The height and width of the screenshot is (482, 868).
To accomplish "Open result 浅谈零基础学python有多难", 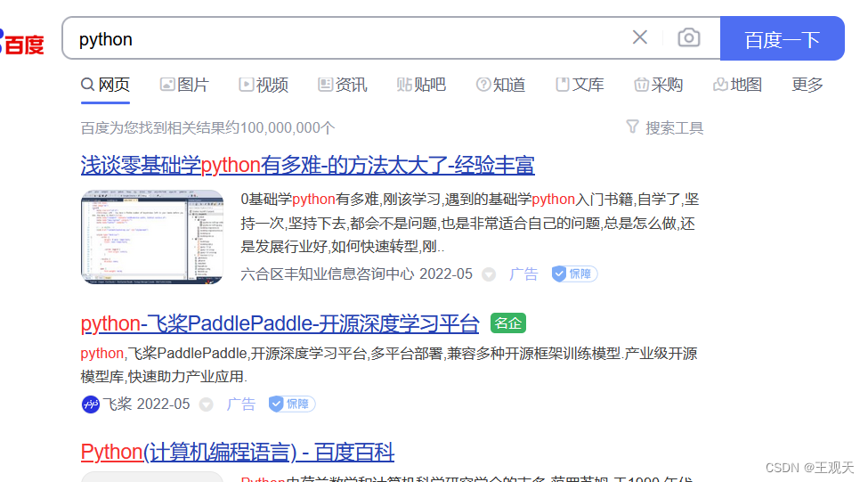I will point(308,165).
